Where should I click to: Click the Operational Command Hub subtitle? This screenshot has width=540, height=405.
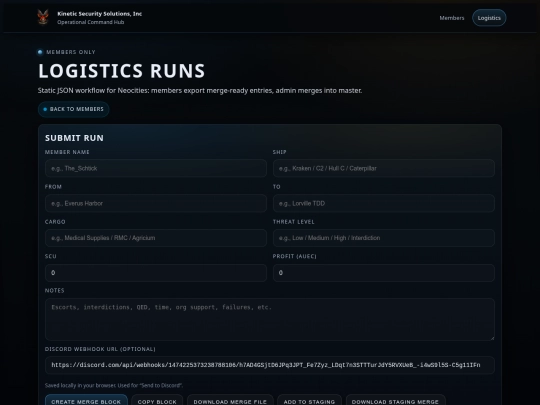(91, 22)
